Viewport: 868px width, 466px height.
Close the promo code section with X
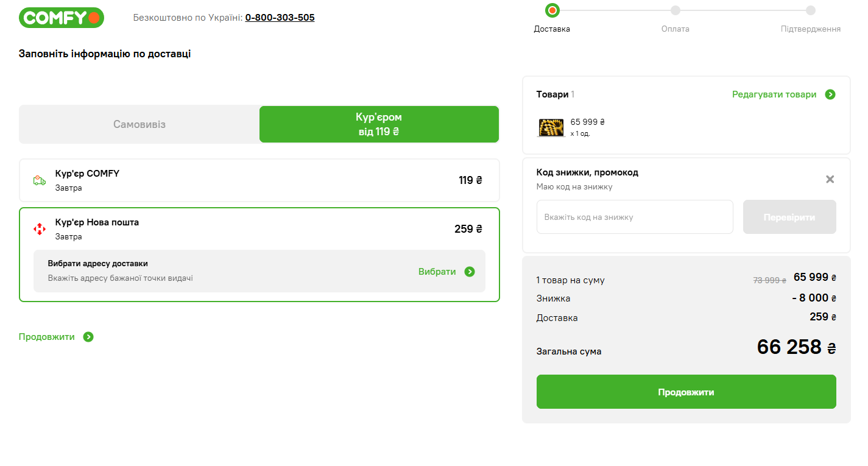pyautogui.click(x=830, y=179)
